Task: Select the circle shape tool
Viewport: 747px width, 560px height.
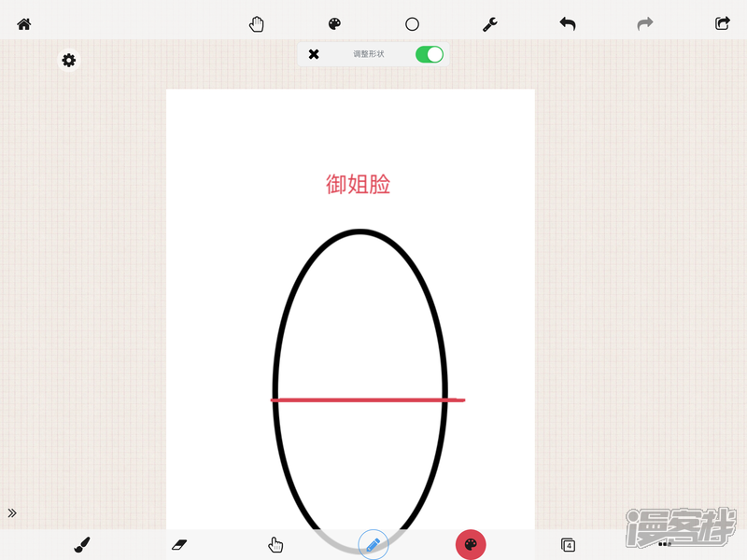Action: [412, 24]
